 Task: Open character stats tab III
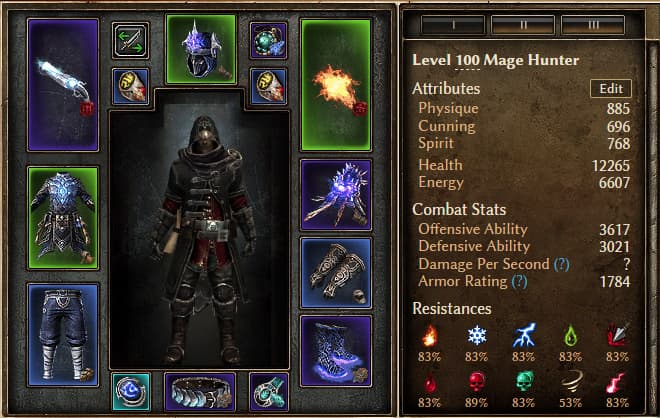593,25
